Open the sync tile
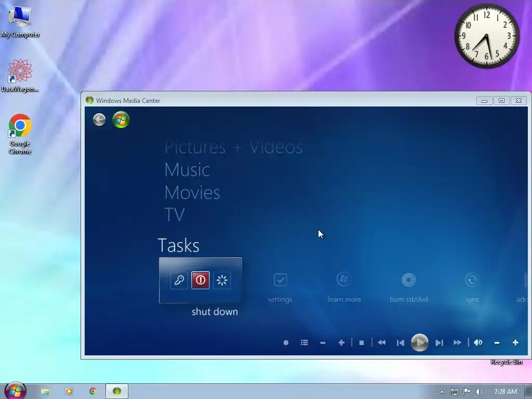 [472, 288]
